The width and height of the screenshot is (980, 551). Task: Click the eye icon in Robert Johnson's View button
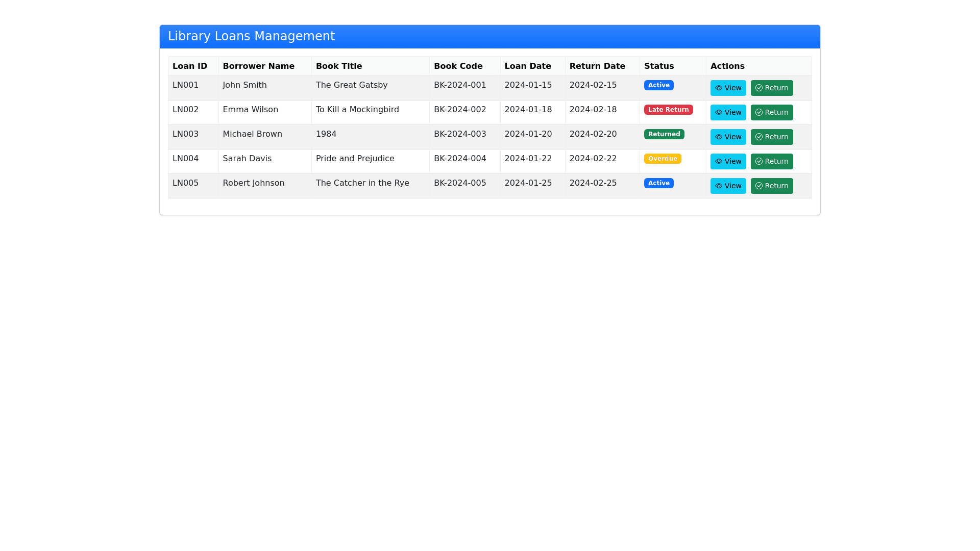(718, 186)
